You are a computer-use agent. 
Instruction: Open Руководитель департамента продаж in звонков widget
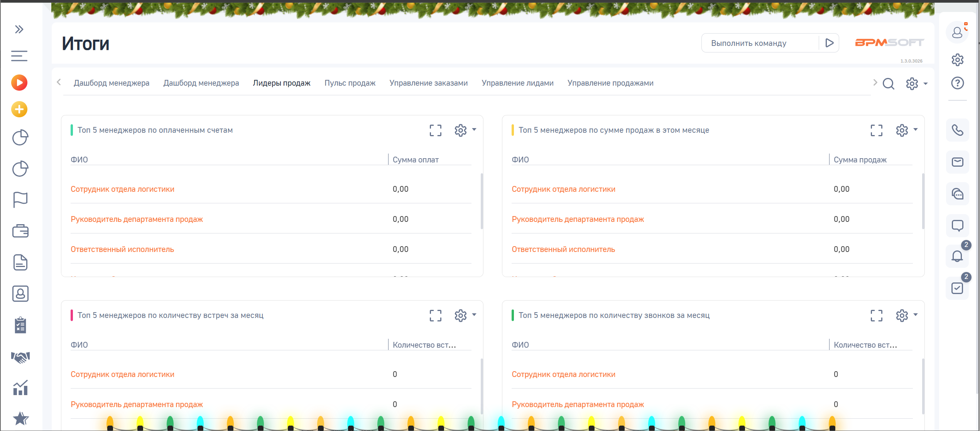[x=578, y=404]
